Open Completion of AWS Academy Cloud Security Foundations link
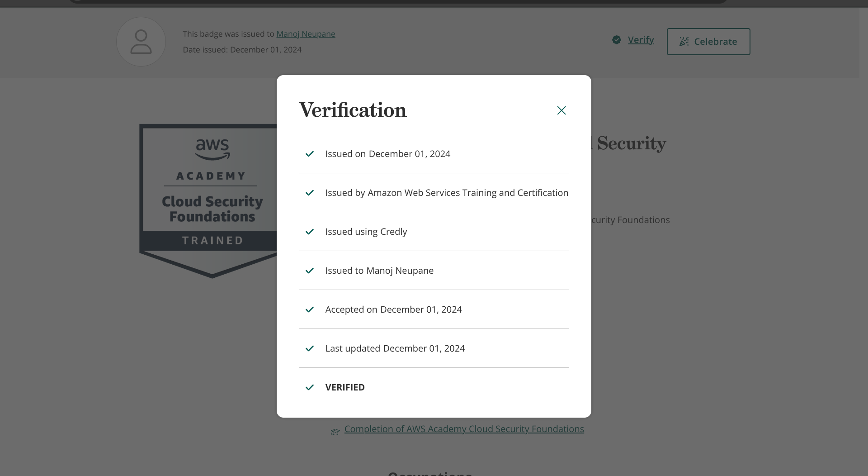868x476 pixels. [464, 429]
